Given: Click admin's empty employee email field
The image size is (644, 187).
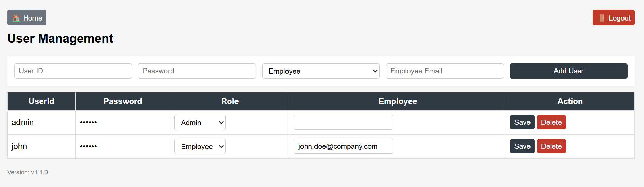Looking at the screenshot, I should [x=344, y=123].
